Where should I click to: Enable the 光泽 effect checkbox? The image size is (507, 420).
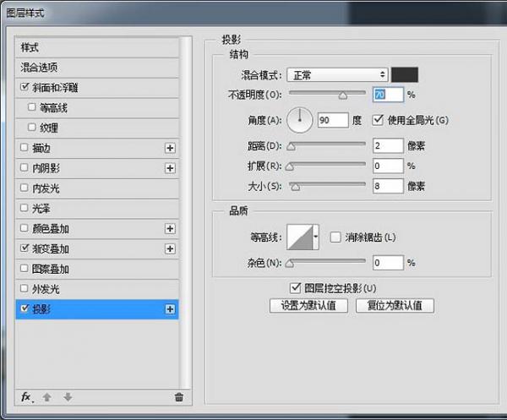point(25,208)
